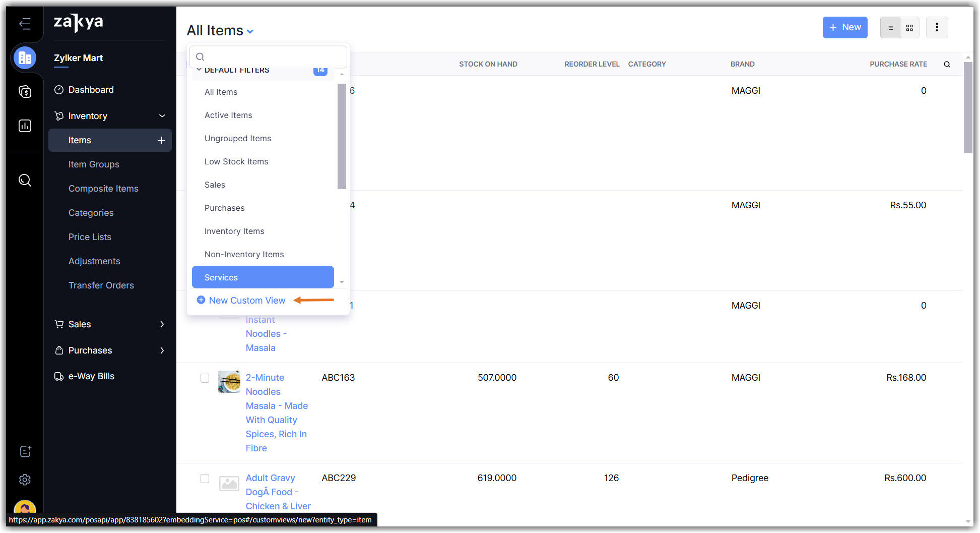Click the reports bar chart icon
This screenshot has height=533, width=980.
(25, 126)
